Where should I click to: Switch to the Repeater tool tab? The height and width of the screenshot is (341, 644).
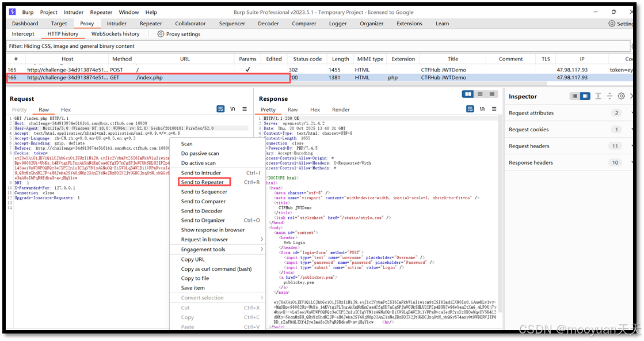(151, 24)
